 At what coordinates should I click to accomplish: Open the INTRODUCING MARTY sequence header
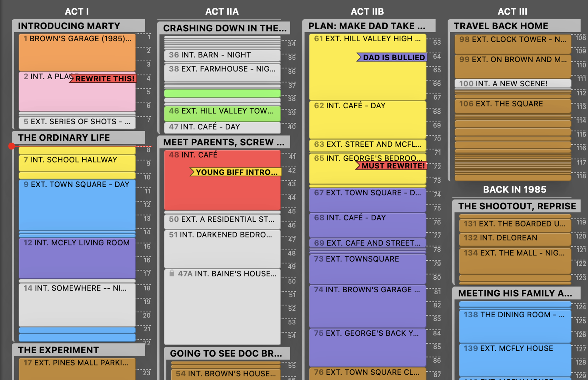coord(69,26)
